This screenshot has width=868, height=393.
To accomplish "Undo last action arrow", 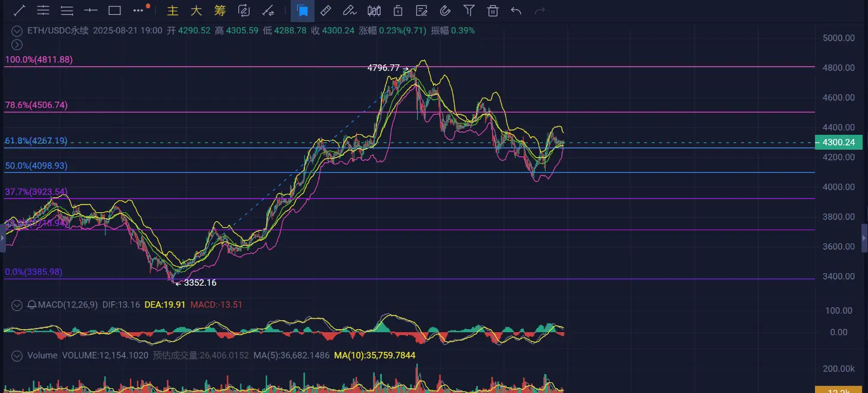I will 517,10.
